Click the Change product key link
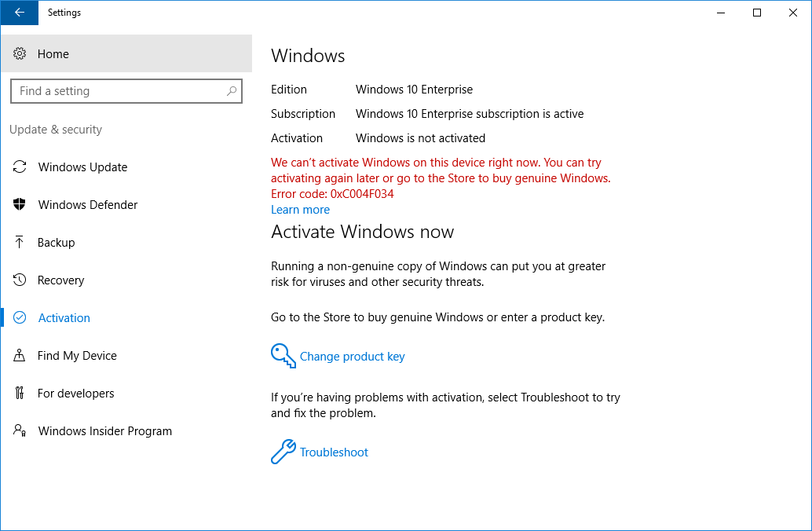 click(352, 356)
